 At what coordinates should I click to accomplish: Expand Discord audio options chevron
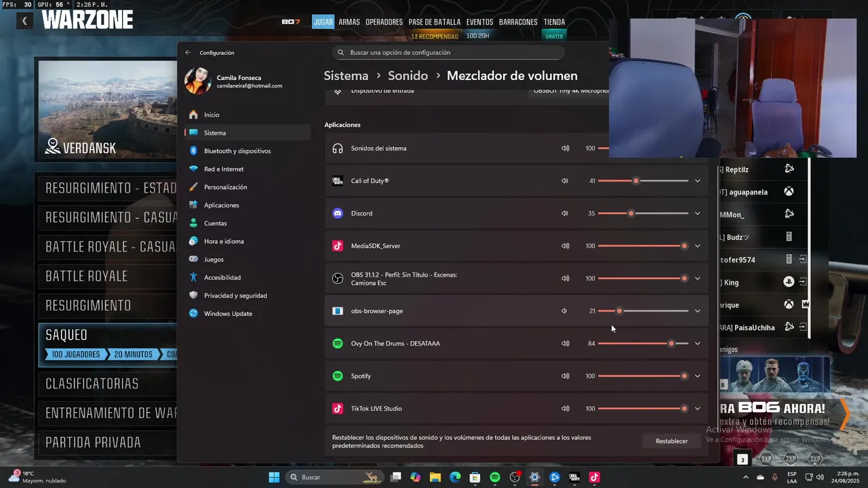[x=697, y=213]
